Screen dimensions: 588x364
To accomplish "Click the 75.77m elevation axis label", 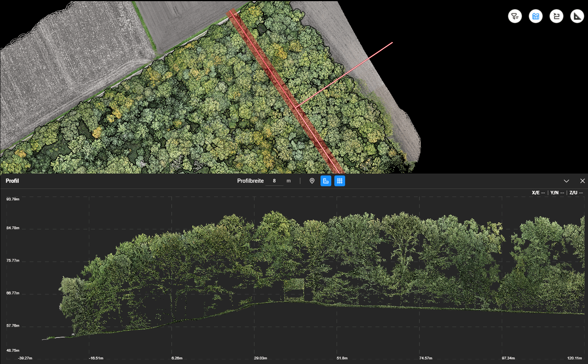I will click(13, 261).
